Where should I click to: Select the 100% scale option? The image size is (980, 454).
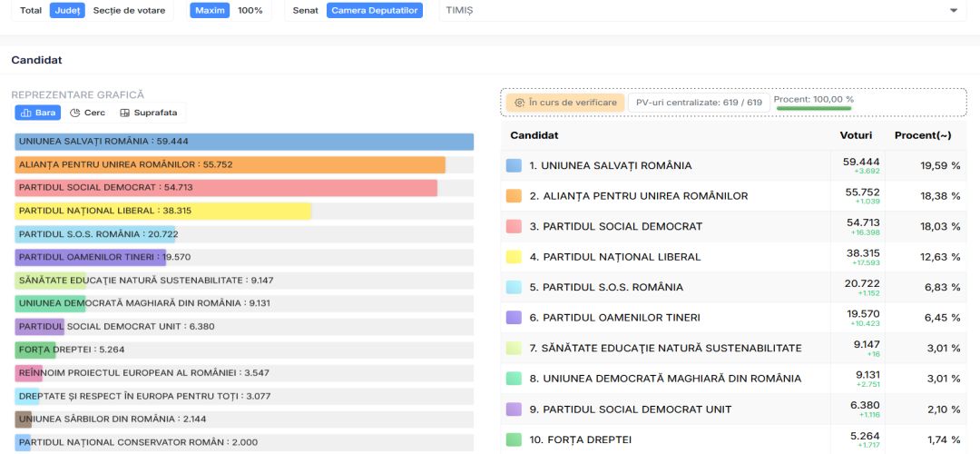[250, 11]
